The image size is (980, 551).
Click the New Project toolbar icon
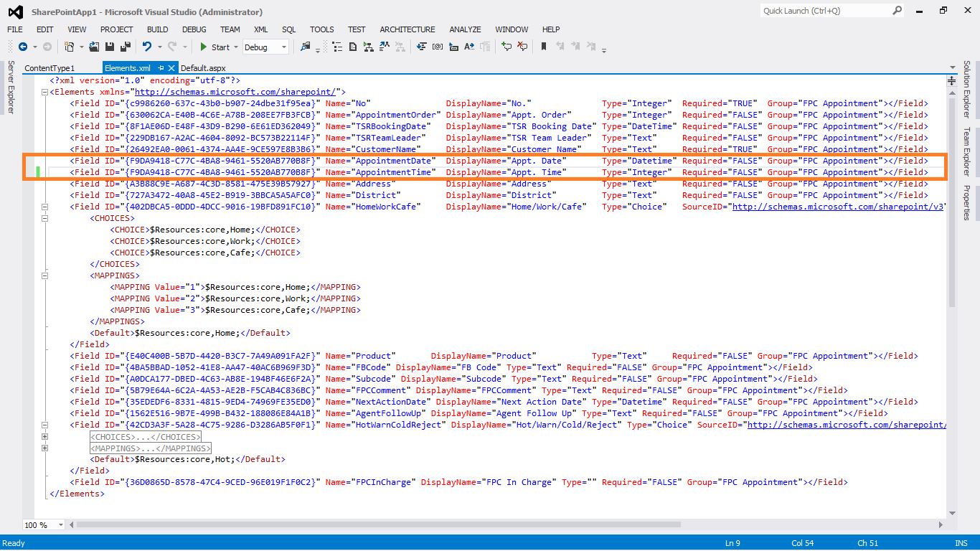pyautogui.click(x=69, y=47)
